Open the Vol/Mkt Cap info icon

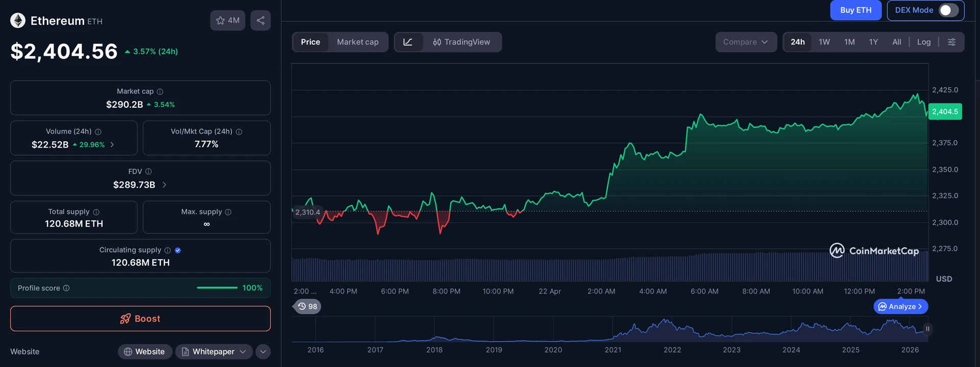[239, 132]
